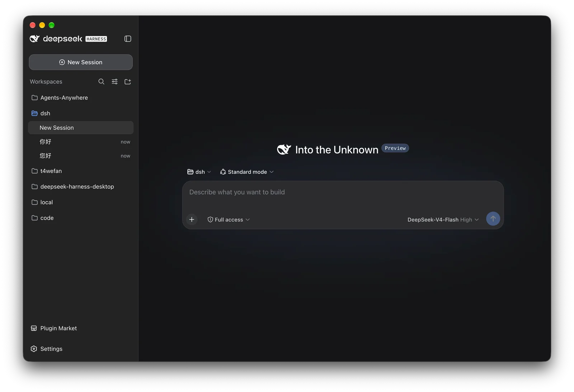Viewport: 574px width, 392px height.
Task: Click the 'Into the Unknown' heading
Action: (x=337, y=150)
